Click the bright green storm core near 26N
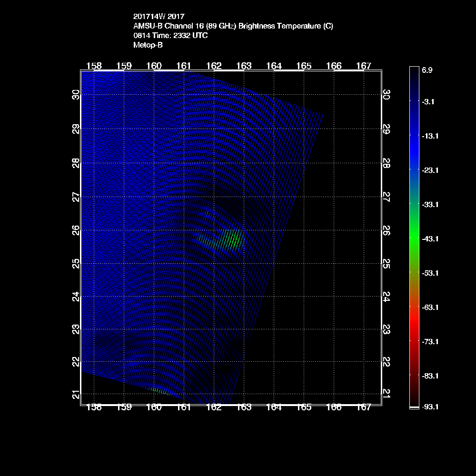This screenshot has width=476, height=476. coord(232,239)
